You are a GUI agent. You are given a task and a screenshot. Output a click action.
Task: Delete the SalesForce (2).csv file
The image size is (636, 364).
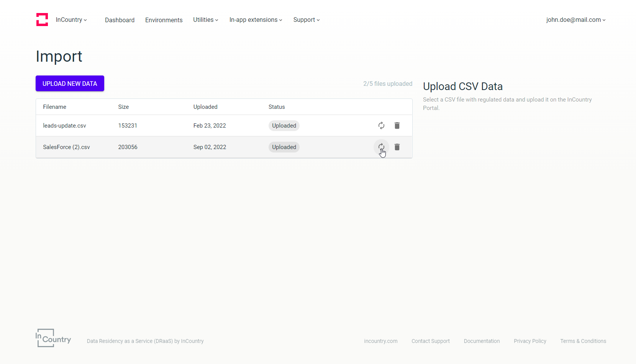click(397, 147)
